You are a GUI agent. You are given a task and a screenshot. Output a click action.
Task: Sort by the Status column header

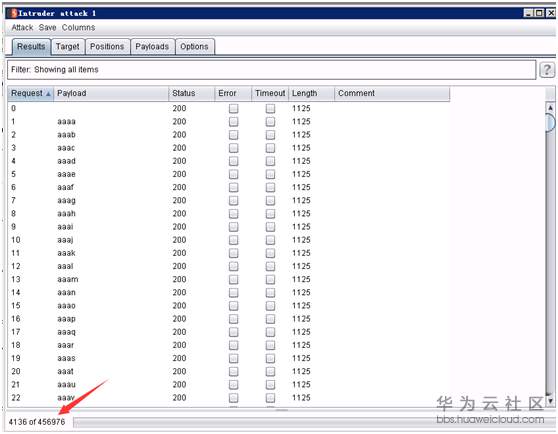point(192,94)
